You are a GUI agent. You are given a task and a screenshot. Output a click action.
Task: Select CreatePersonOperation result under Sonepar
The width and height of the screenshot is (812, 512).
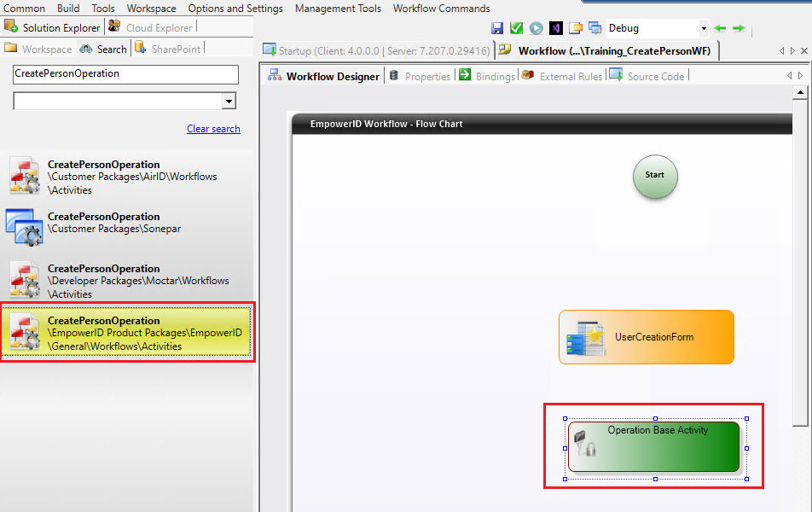127,226
